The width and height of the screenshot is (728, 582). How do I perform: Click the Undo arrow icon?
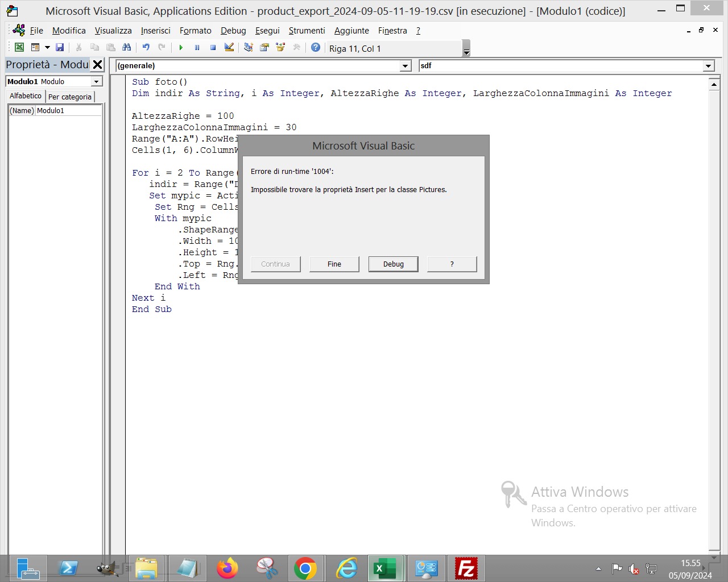[x=146, y=48]
